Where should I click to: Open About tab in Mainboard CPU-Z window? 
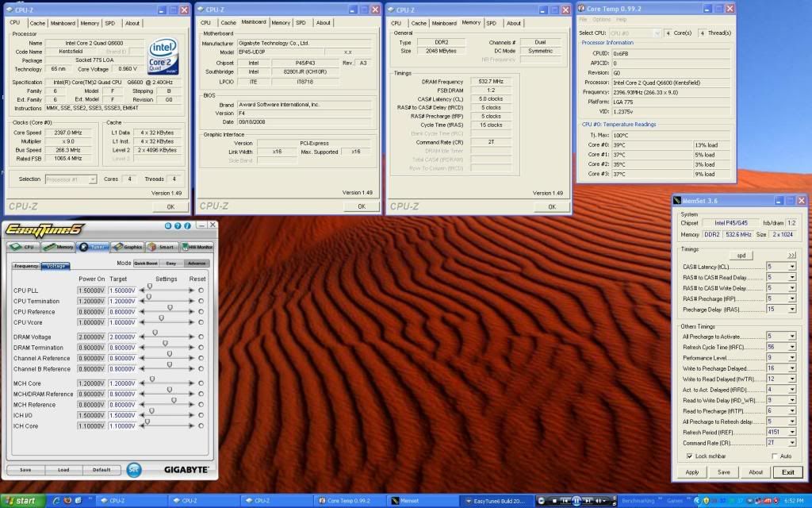pyautogui.click(x=324, y=23)
